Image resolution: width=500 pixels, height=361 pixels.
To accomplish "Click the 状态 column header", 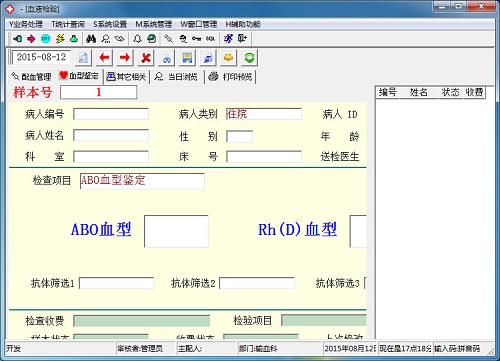I will [450, 92].
